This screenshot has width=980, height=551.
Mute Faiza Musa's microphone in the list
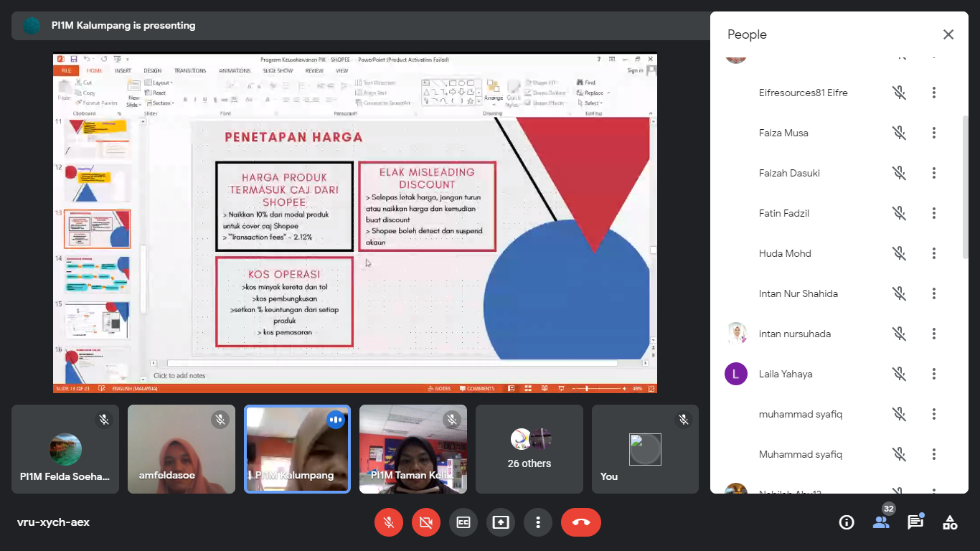899,133
